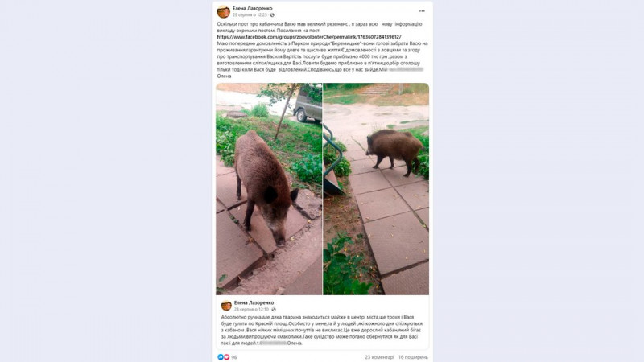This screenshot has height=362, width=644.
Task: Click the red heart Love reaction icon
Action: pyautogui.click(x=226, y=357)
